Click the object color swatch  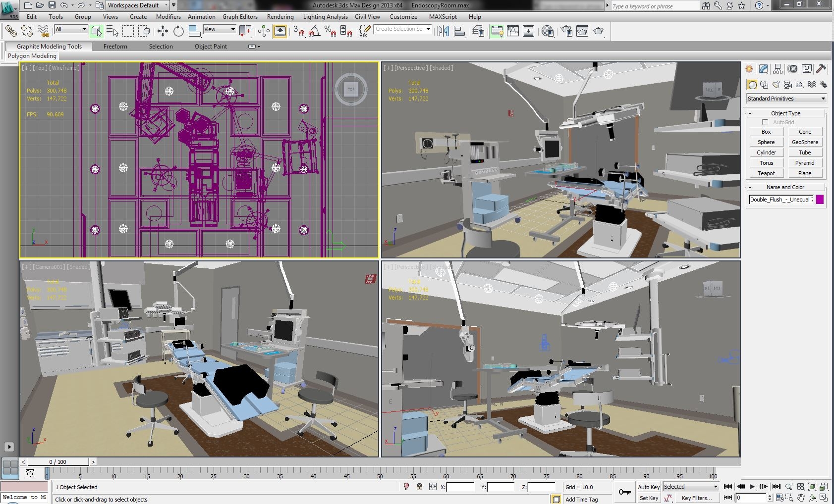click(821, 199)
